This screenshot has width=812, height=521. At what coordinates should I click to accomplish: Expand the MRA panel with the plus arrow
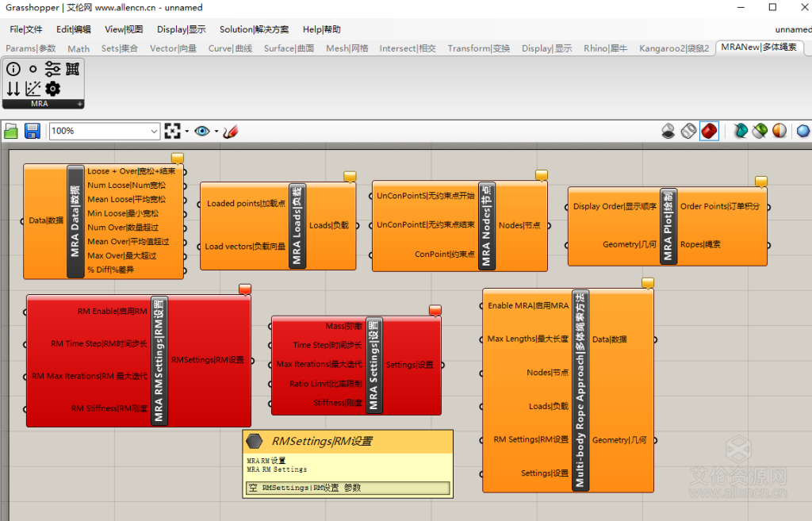80,104
